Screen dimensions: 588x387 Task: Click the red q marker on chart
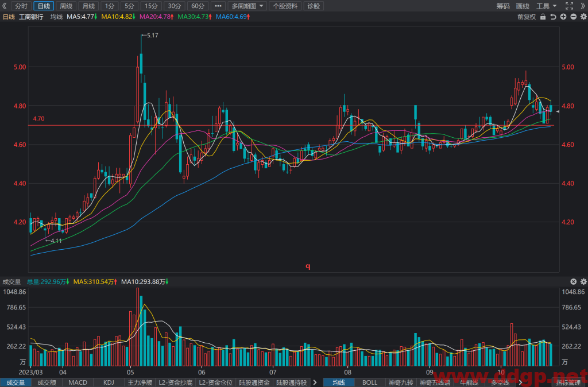[308, 266]
